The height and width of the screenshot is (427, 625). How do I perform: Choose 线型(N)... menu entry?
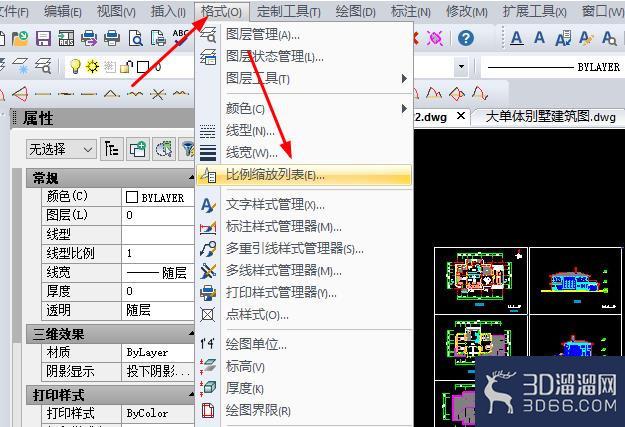[304, 130]
